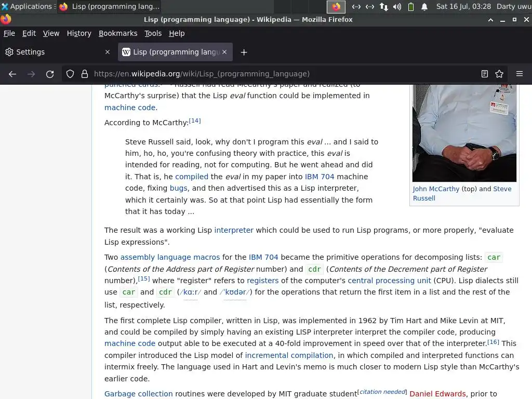Go back to the previous page
Screen dimensions: 532x399
tap(12, 74)
